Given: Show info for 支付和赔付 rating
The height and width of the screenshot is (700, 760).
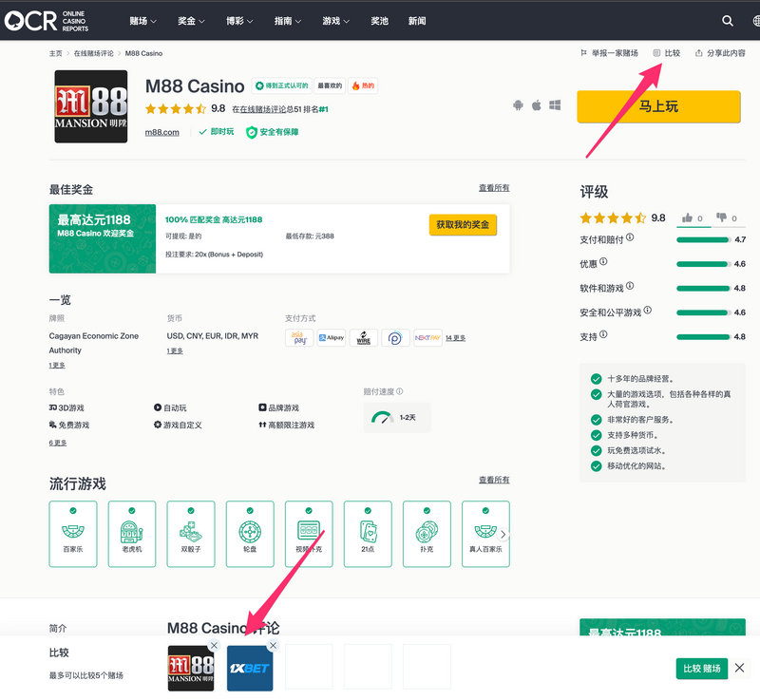Looking at the screenshot, I should point(630,237).
